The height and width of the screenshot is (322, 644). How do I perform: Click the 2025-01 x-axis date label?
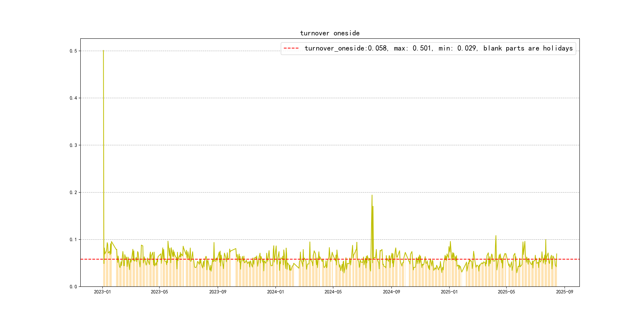point(449,292)
